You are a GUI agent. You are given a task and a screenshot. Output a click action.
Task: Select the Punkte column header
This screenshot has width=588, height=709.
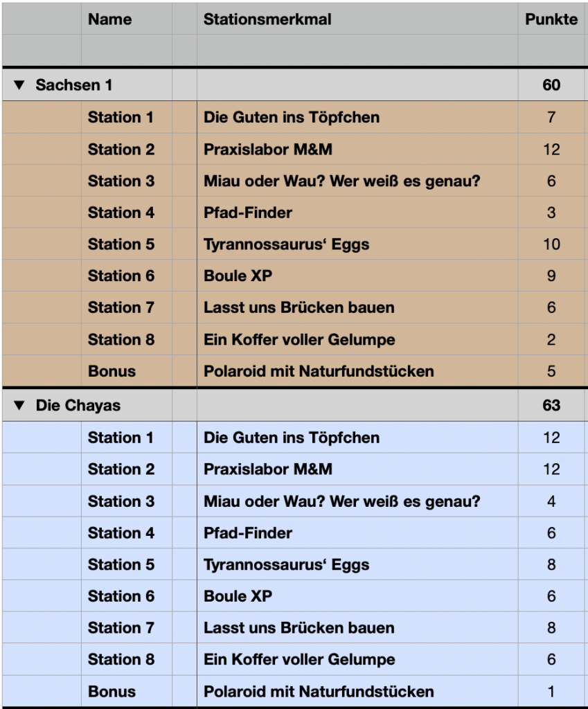pos(551,19)
